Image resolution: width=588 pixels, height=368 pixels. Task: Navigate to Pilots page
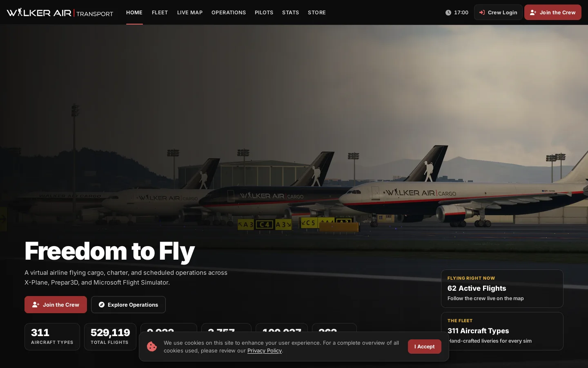(x=264, y=13)
